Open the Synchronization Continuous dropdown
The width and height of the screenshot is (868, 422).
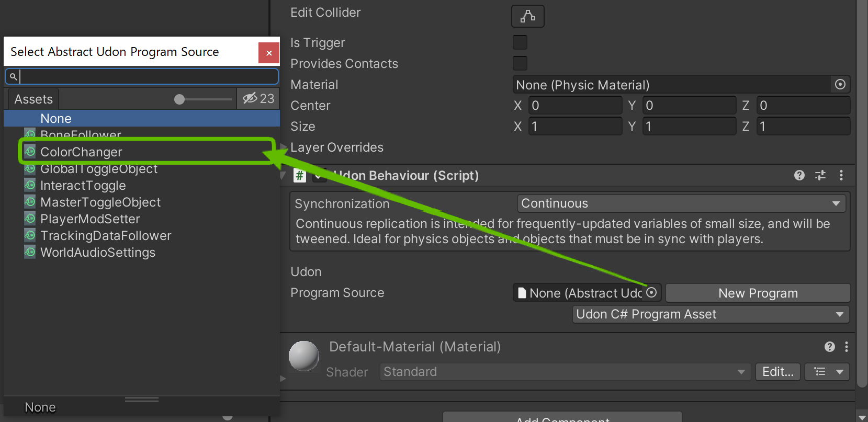681,203
